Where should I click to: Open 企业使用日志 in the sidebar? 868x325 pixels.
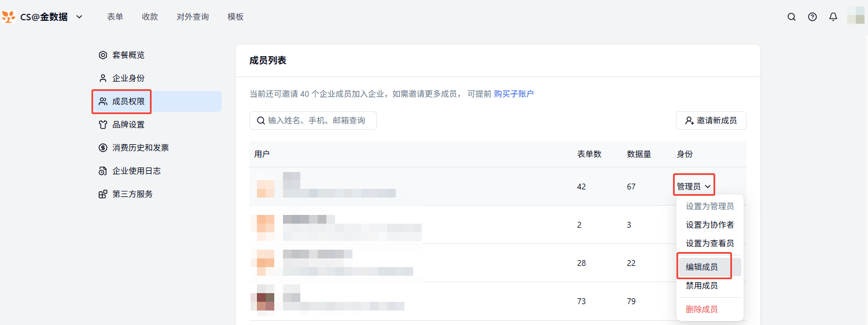[x=136, y=171]
